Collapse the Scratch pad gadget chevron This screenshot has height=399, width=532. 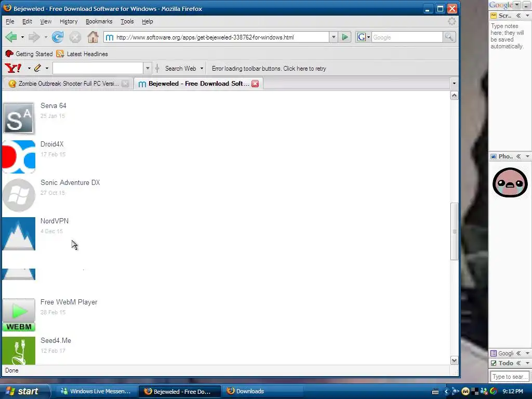[518, 16]
